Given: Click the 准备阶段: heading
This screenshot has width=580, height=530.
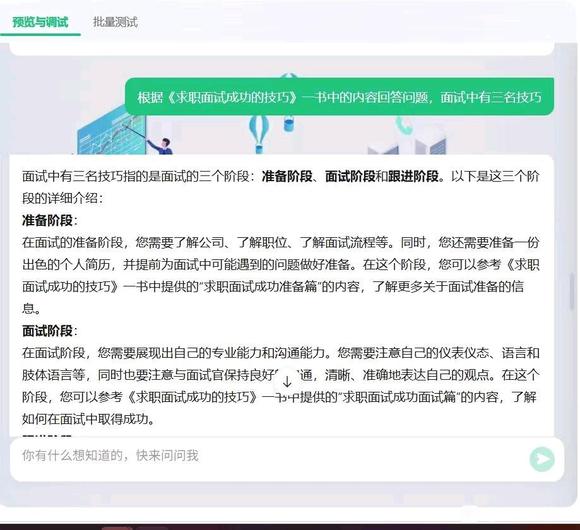Looking at the screenshot, I should [50, 220].
